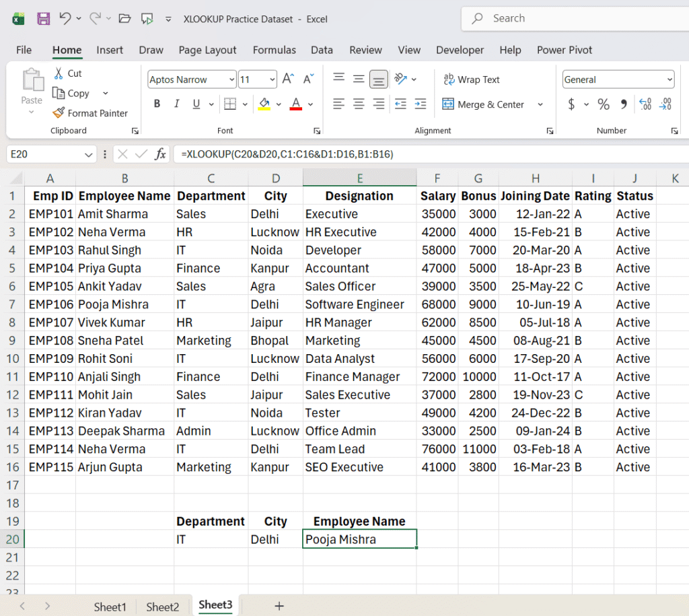Switch to the Data tab

pyautogui.click(x=322, y=50)
